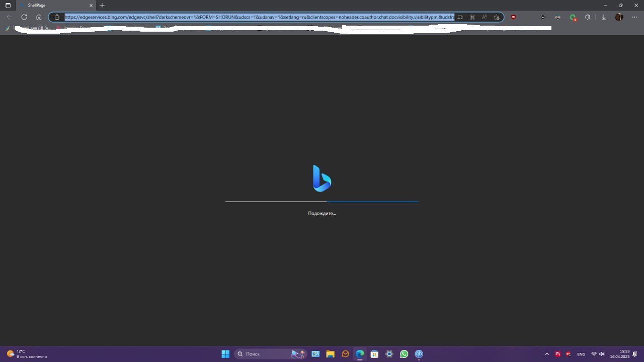The image size is (644, 362).
Task: Reload the page with the Refresh icon
Action: 24,17
